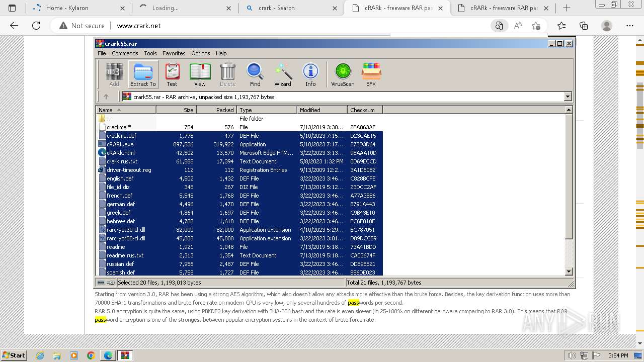Select readme.rus.txt file

(239, 255)
